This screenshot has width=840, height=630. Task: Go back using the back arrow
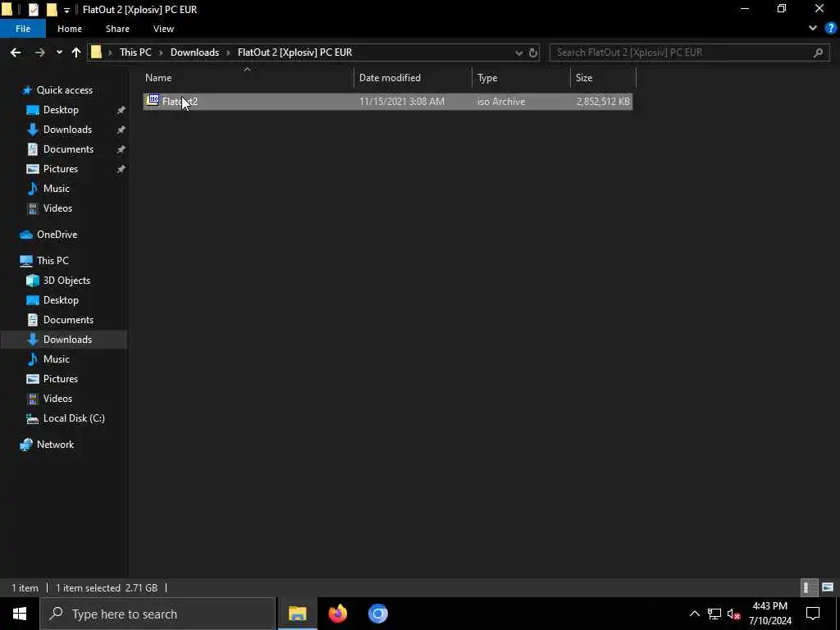coord(16,52)
